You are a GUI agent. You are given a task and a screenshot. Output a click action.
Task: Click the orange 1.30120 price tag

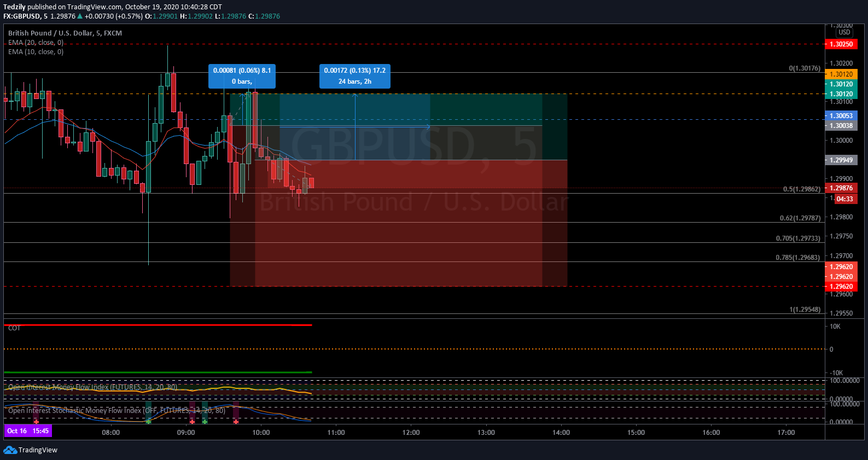841,74
